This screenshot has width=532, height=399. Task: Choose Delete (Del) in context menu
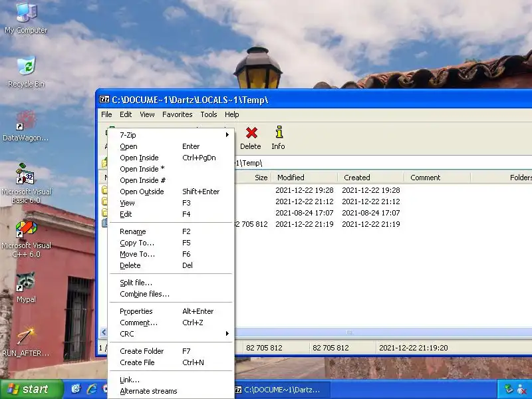(171, 265)
